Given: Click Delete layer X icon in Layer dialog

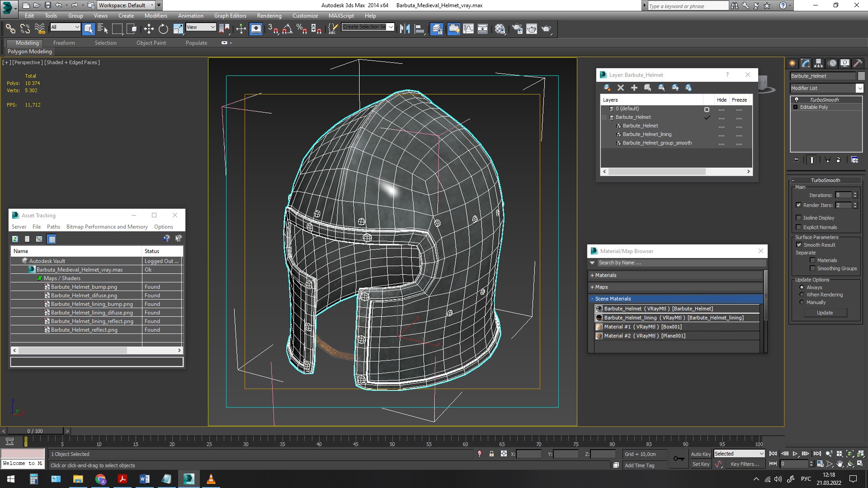Looking at the screenshot, I should pos(621,88).
